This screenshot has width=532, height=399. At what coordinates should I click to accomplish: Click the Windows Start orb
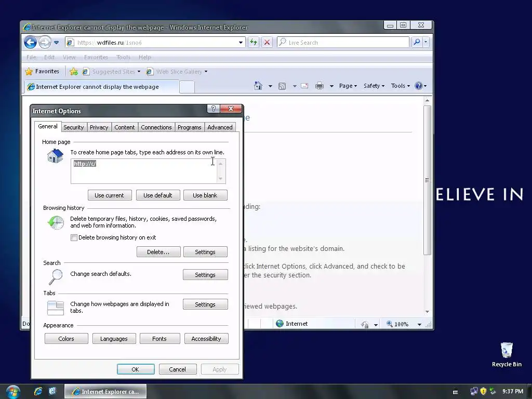coord(13,392)
